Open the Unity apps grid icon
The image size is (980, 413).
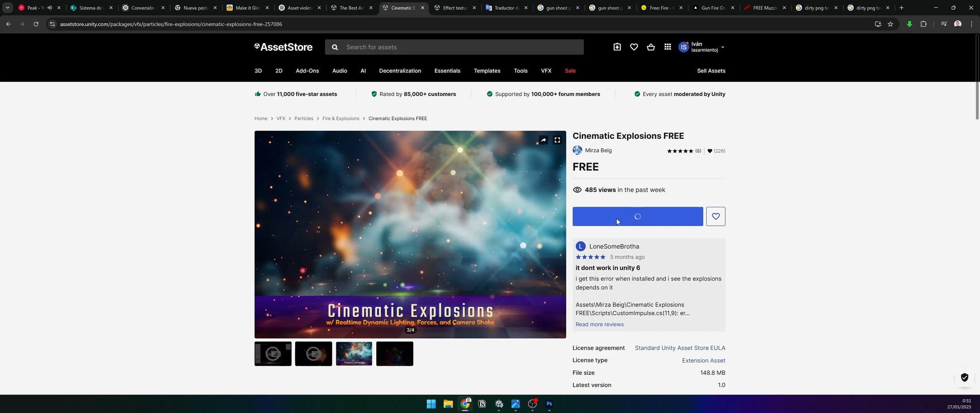coord(667,47)
